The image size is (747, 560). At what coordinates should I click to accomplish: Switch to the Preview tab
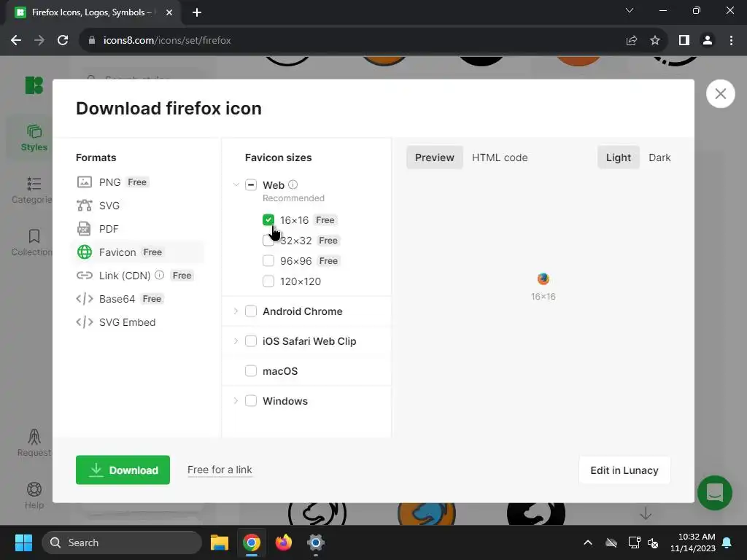pos(435,157)
